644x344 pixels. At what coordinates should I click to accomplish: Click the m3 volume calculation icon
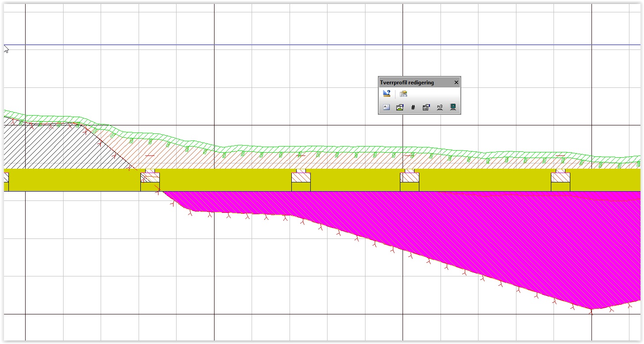pos(440,107)
